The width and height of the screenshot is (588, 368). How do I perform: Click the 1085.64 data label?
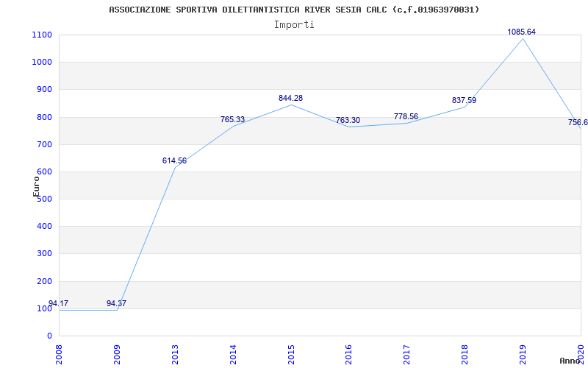(x=522, y=32)
